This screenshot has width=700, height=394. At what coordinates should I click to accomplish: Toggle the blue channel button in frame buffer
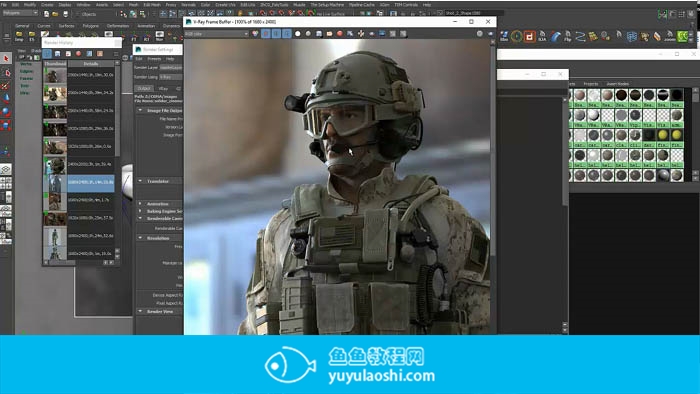(x=287, y=33)
